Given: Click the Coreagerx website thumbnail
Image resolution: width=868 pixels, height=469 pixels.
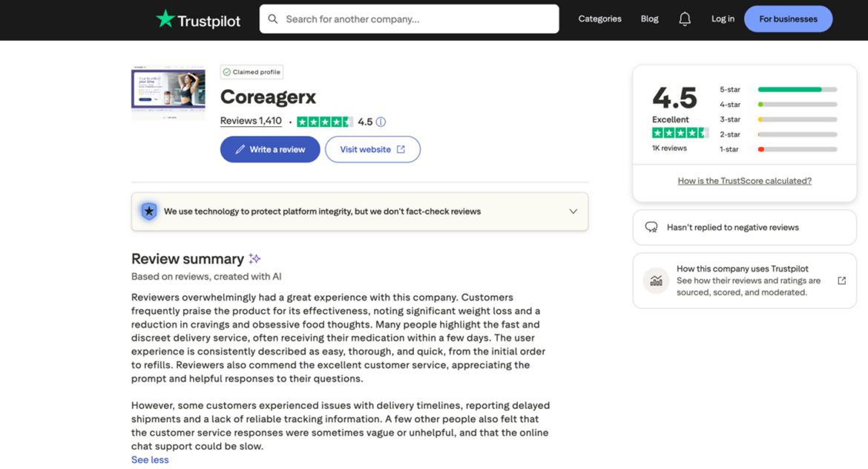Looking at the screenshot, I should point(168,93).
